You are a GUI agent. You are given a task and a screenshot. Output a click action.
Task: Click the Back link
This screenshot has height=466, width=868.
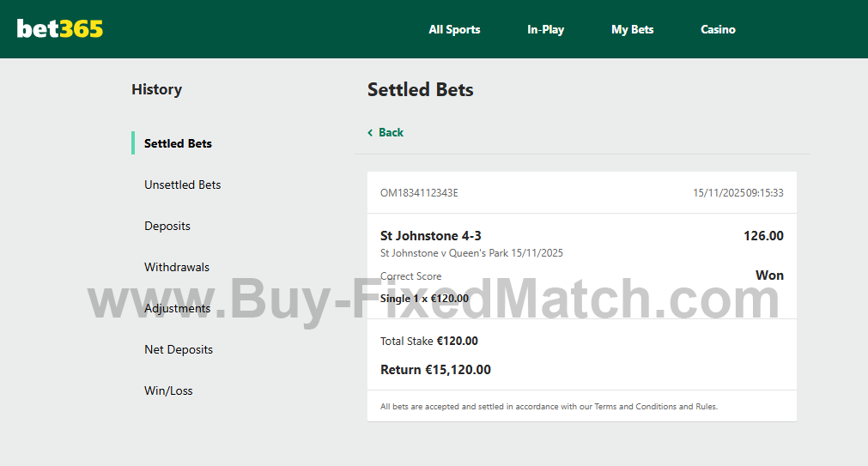click(391, 133)
